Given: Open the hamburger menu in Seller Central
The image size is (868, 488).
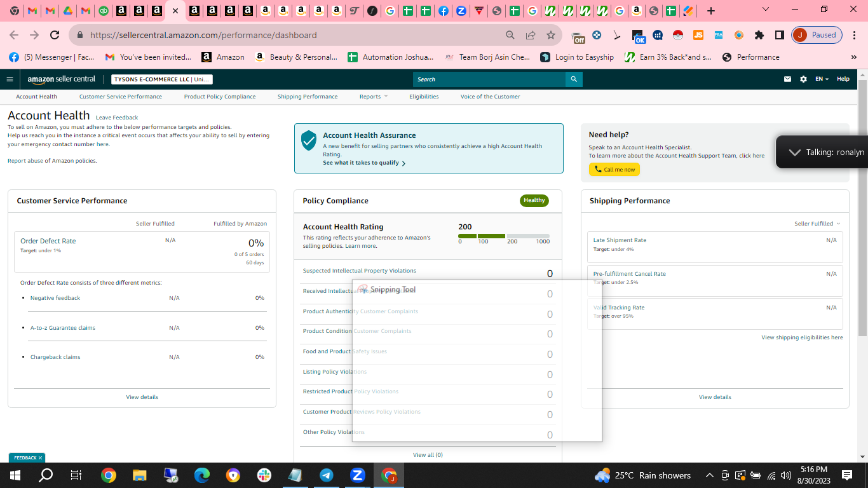Looking at the screenshot, I should click(x=10, y=79).
